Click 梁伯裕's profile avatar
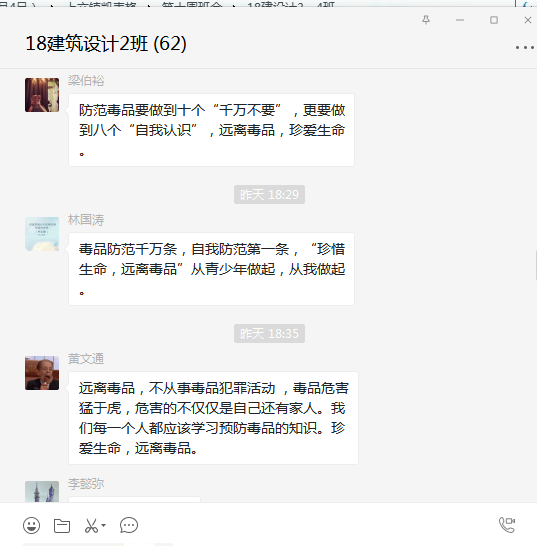Viewport: 537px width, 546px height. click(42, 95)
